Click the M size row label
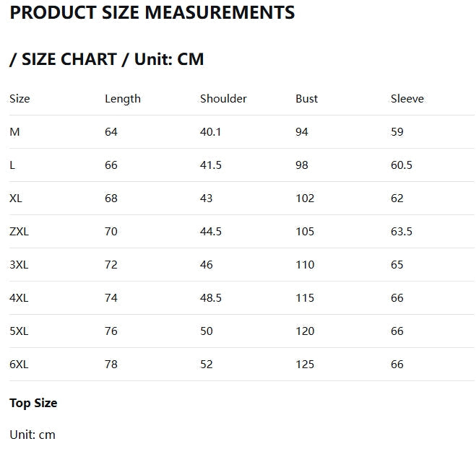Viewport: 476px width, 449px height. click(x=14, y=132)
